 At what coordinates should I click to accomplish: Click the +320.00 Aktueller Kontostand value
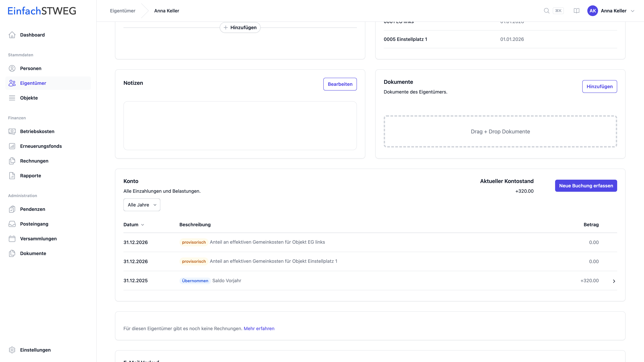click(524, 191)
